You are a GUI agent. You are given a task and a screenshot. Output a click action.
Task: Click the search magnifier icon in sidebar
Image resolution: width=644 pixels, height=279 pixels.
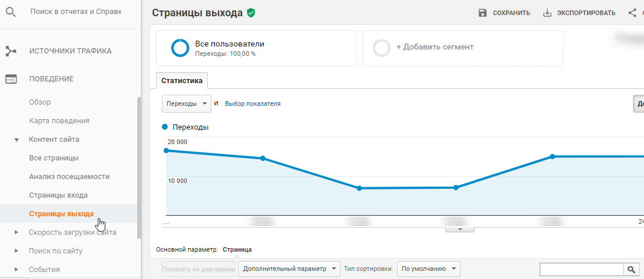coord(11,12)
